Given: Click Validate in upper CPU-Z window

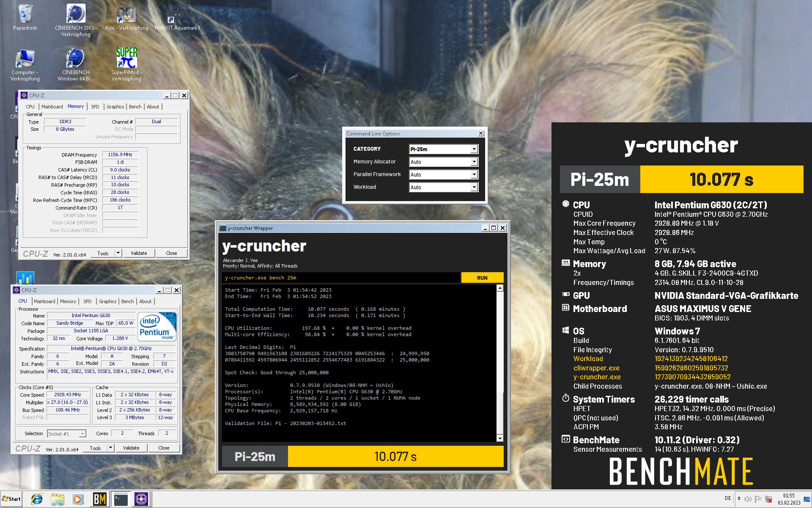Looking at the screenshot, I should pos(139,253).
